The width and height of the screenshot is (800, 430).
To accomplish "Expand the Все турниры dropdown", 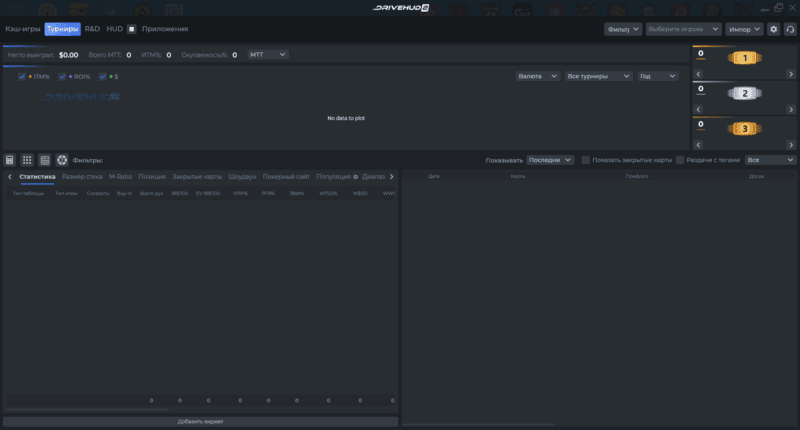I will coord(598,76).
